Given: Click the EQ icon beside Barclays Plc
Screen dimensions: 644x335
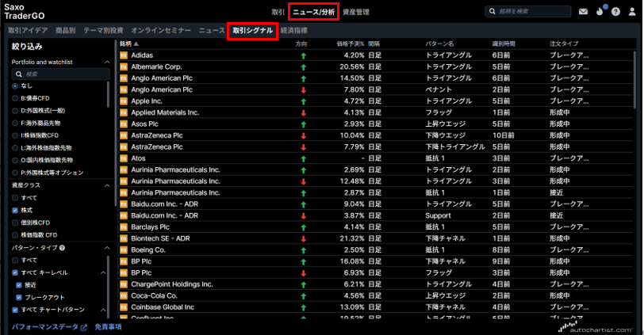Looking at the screenshot, I should point(123,227).
